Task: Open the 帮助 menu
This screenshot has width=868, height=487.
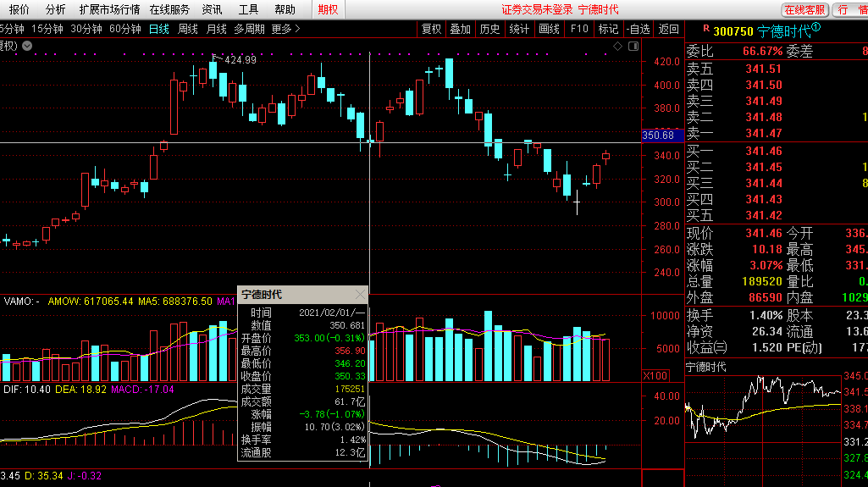Action: point(285,9)
